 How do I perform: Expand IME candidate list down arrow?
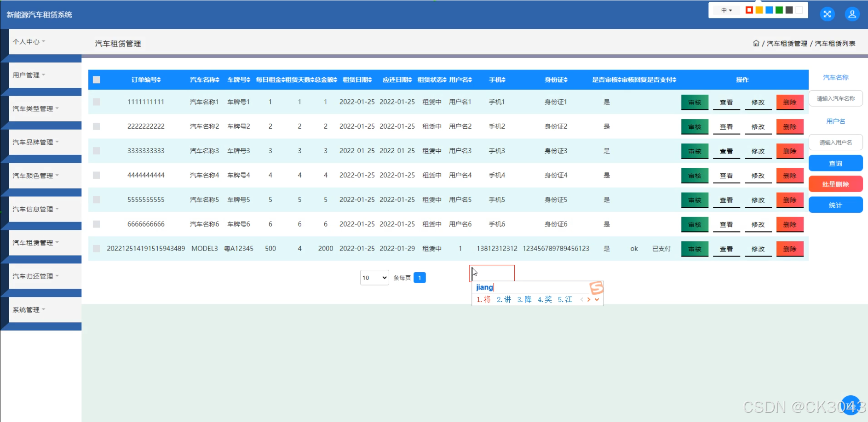[597, 299]
